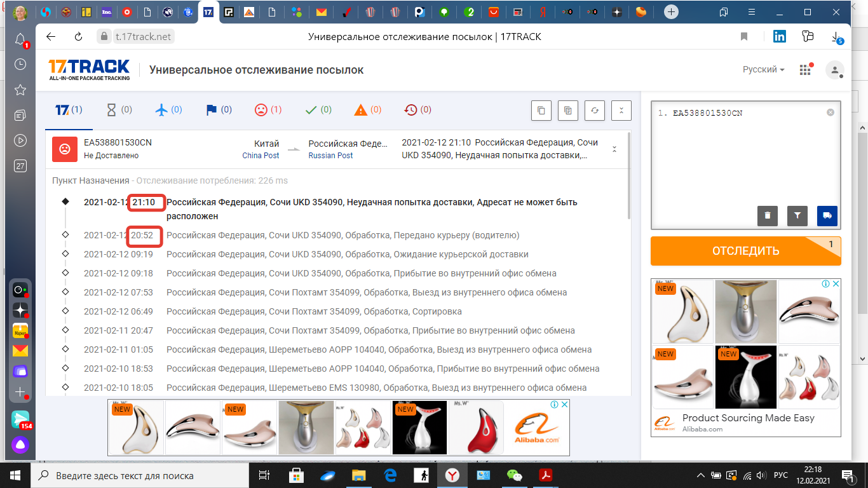The image size is (868, 488).
Task: Clear the tracking number input
Action: point(831,112)
